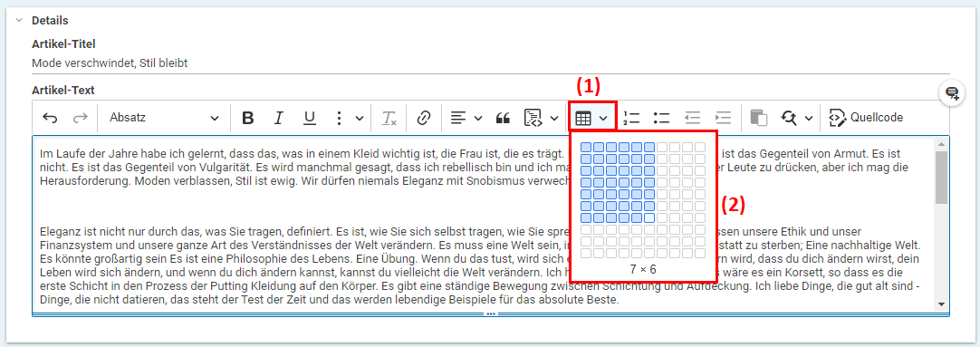
Task: Expand the code block dropdown arrow
Action: (553, 118)
